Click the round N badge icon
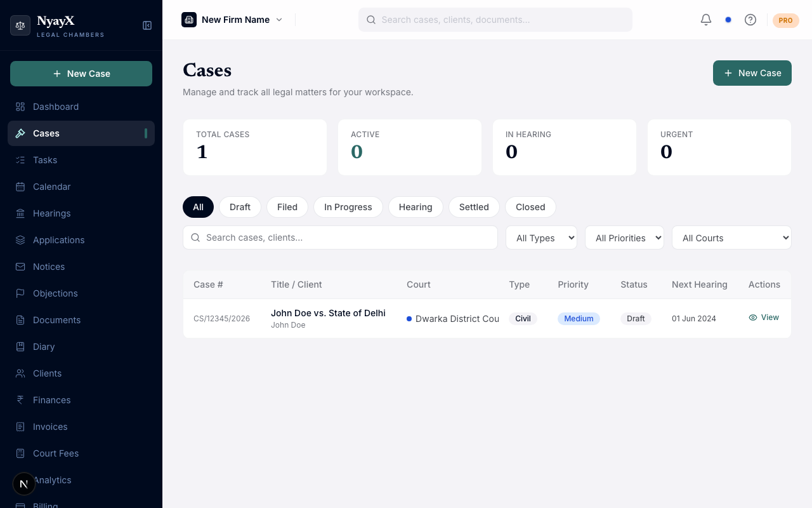812x508 pixels. tap(24, 484)
